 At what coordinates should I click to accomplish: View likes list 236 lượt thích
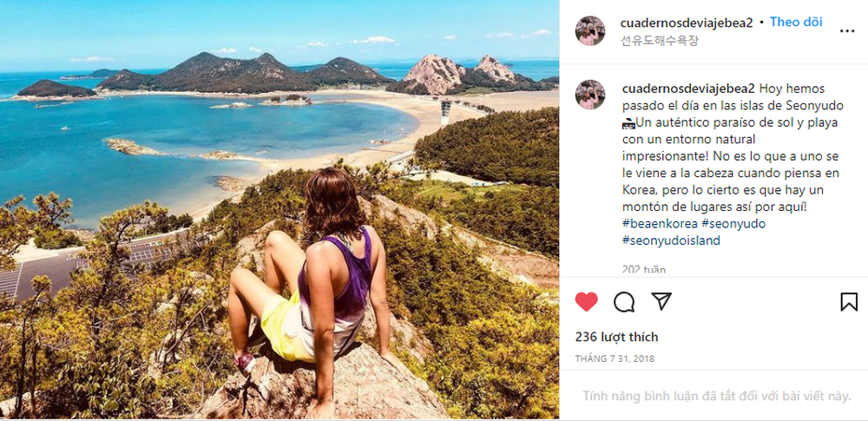(616, 337)
